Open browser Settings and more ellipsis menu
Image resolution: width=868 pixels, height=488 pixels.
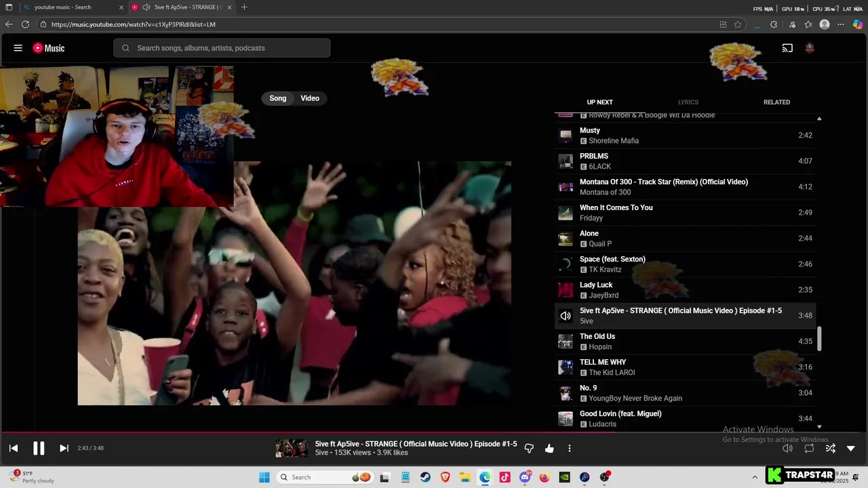click(841, 24)
